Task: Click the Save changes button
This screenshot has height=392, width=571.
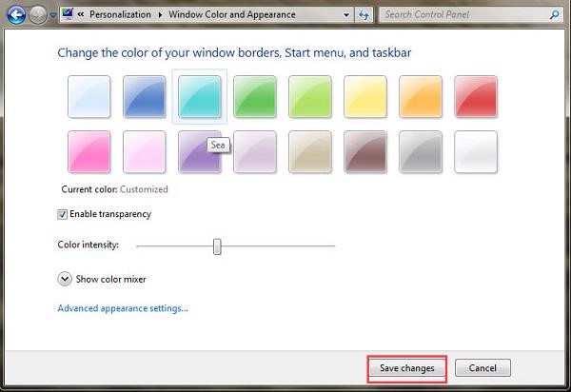Action: (407, 368)
